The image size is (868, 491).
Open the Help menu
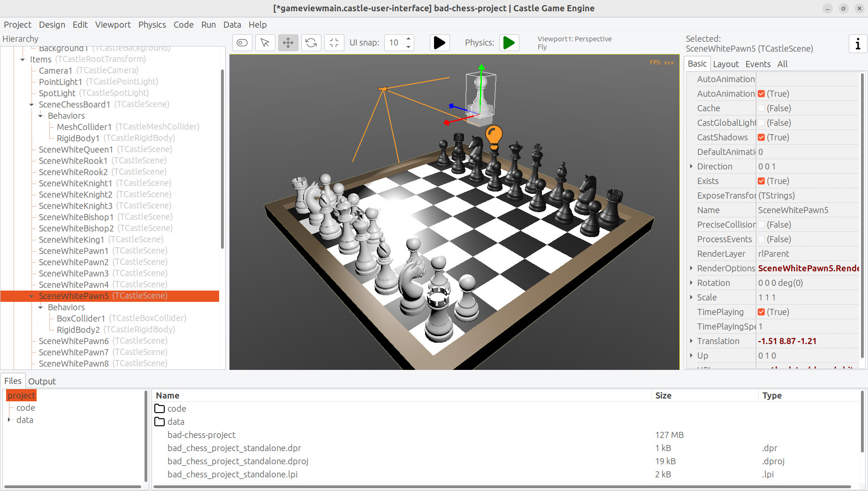(258, 25)
